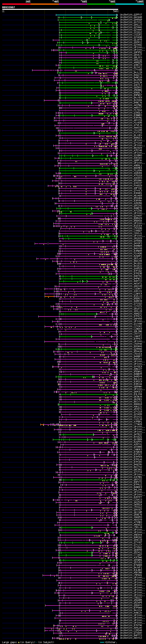The image size is (146, 644).
Task: Click the 'Large gaps' legend text
Action: pos(10,642)
